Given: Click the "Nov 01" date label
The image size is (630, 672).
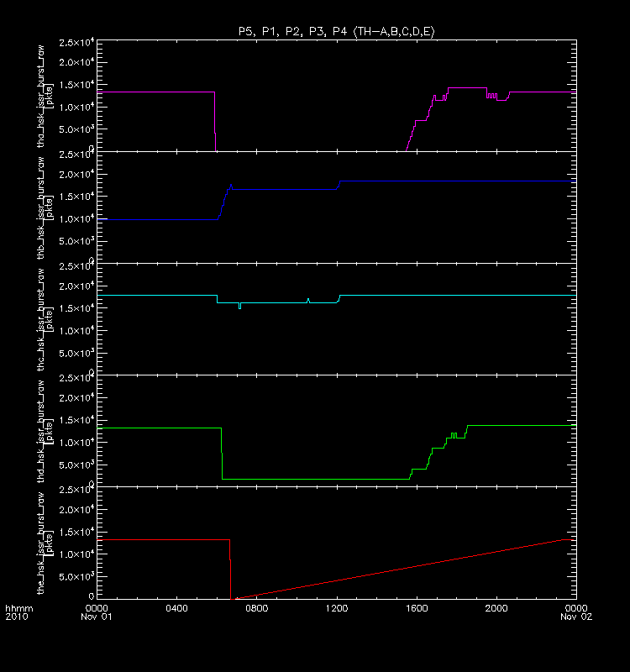Looking at the screenshot, I should click(x=97, y=617).
